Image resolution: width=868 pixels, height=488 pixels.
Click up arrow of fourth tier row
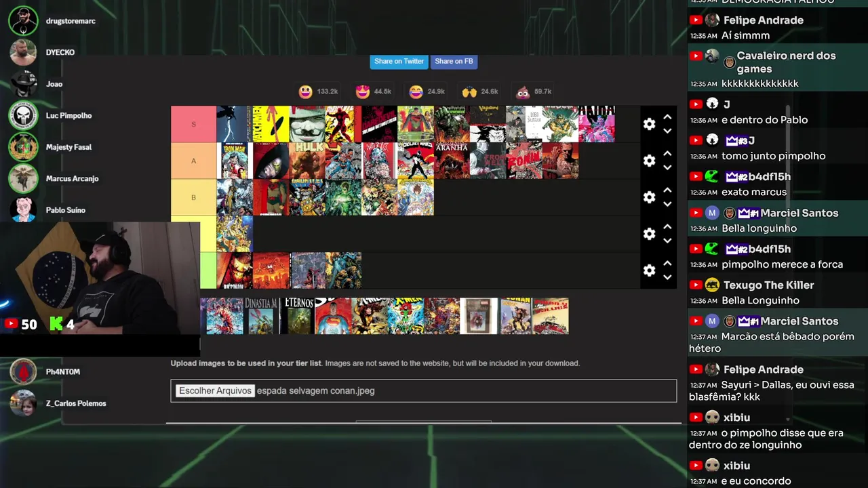tap(667, 226)
